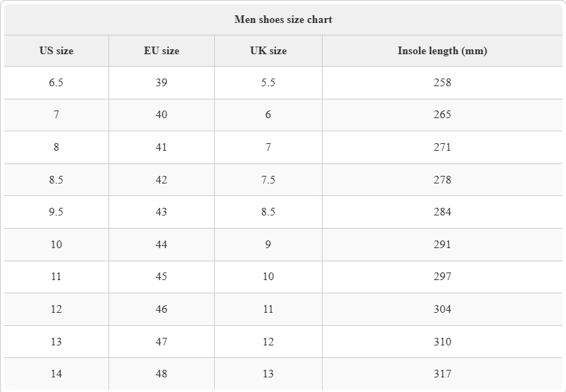566x392 pixels.
Task: Select the EU size 46 cell
Action: [161, 309]
